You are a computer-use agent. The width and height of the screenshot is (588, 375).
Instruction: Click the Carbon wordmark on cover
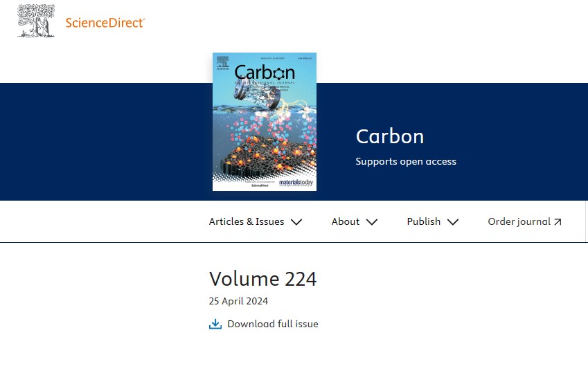[265, 72]
